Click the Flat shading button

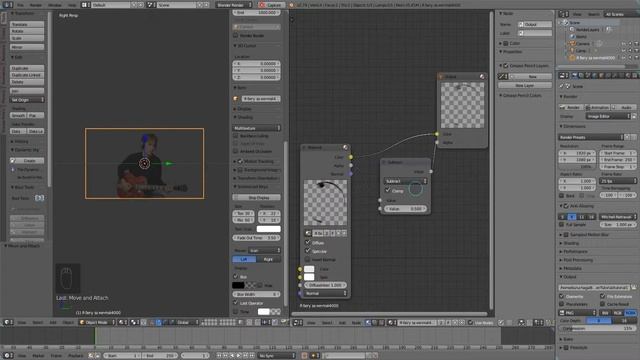click(36, 116)
